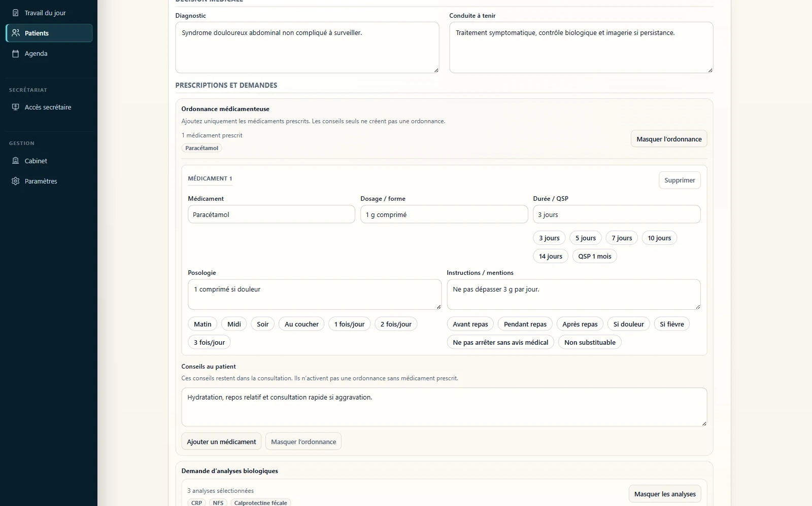
Task: Open Accès secrétaire section
Action: (x=49, y=107)
